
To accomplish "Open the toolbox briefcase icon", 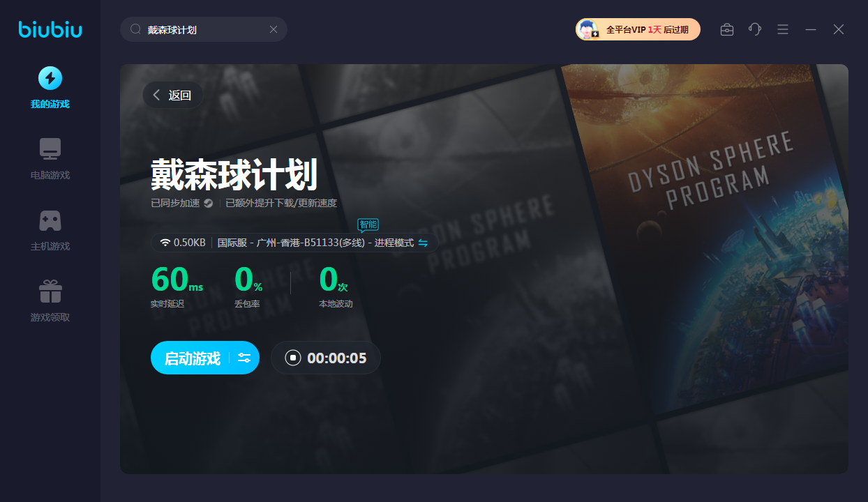I will [x=727, y=29].
